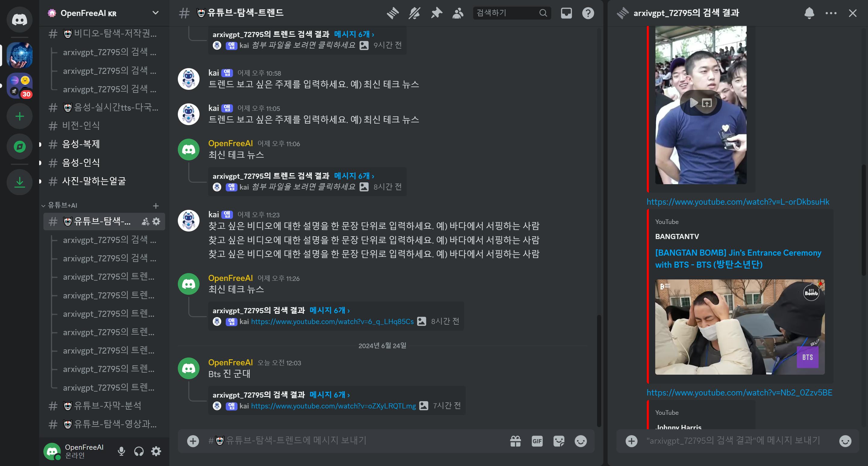The image size is (868, 466).
Task: Open the Threads icon in channel header
Action: coord(392,13)
